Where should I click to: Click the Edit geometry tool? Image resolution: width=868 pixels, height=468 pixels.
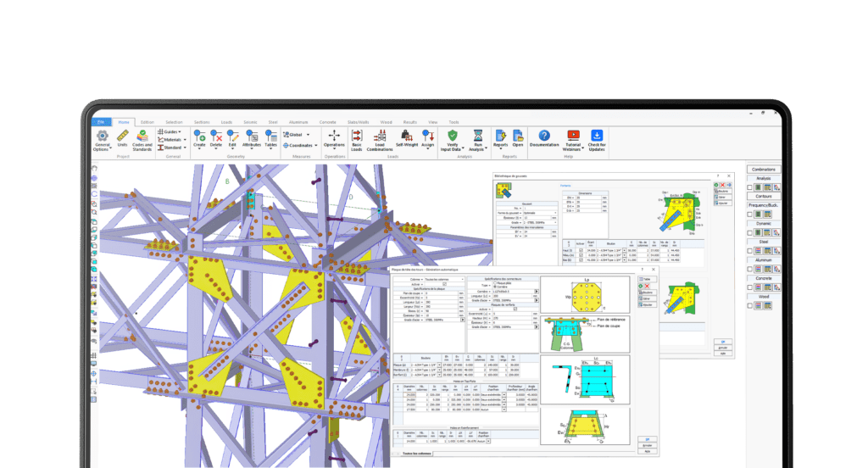(x=232, y=138)
